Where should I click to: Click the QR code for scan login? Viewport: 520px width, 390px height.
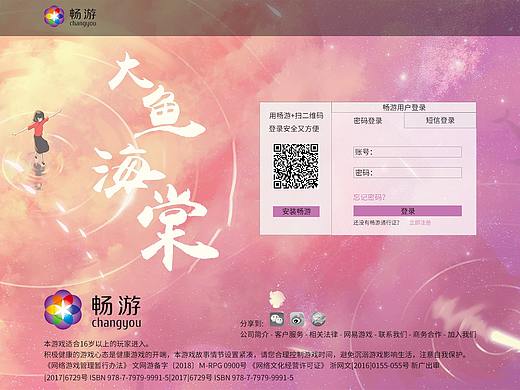[296, 166]
